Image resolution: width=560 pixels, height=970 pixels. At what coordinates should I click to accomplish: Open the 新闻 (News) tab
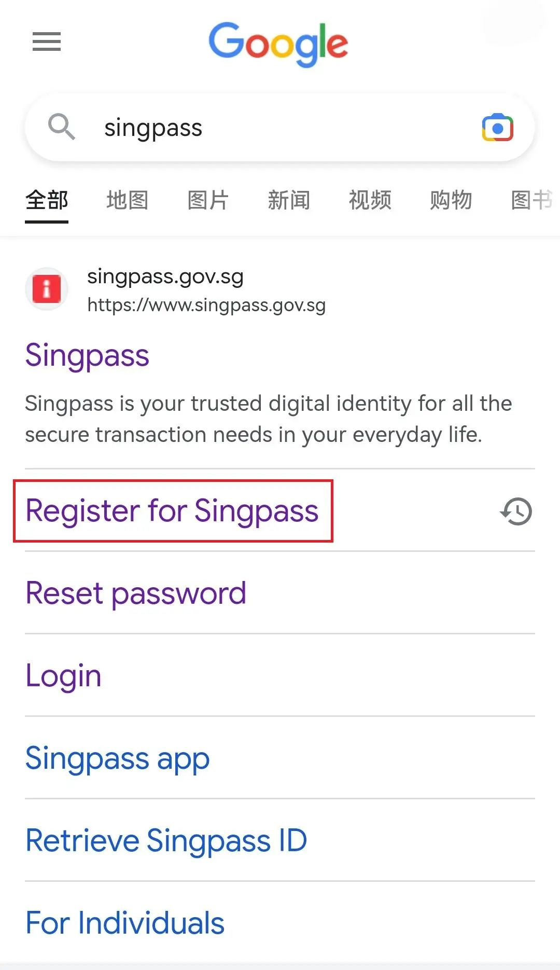pyautogui.click(x=289, y=200)
